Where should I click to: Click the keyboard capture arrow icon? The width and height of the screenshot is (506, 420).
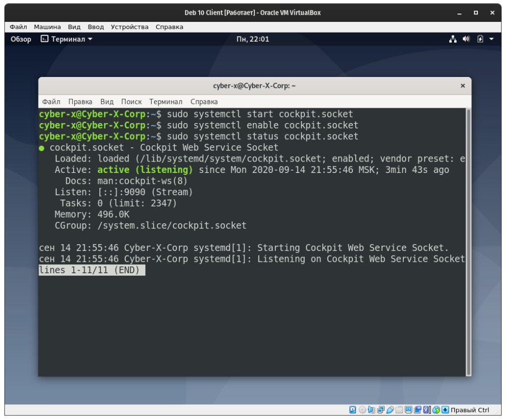(x=445, y=410)
